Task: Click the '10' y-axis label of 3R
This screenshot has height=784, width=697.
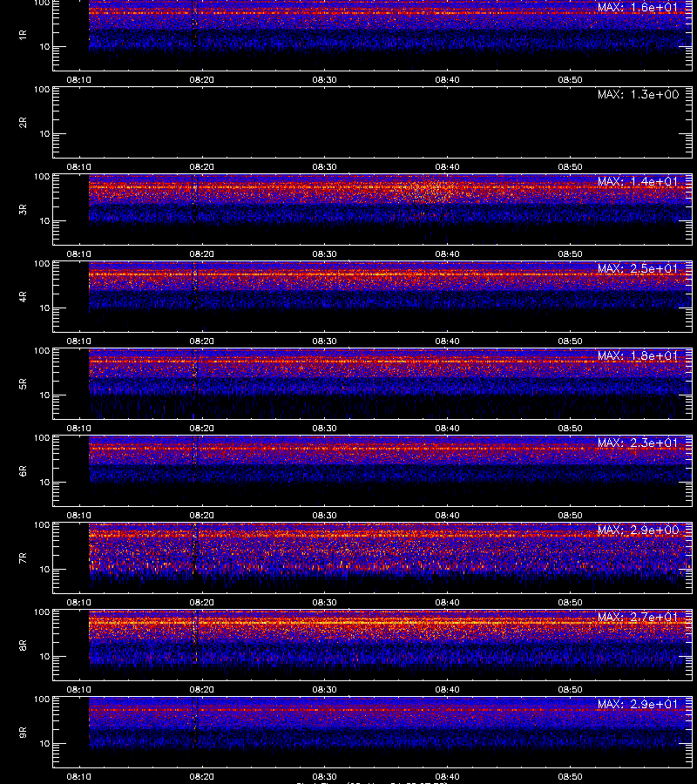Action: pos(44,221)
